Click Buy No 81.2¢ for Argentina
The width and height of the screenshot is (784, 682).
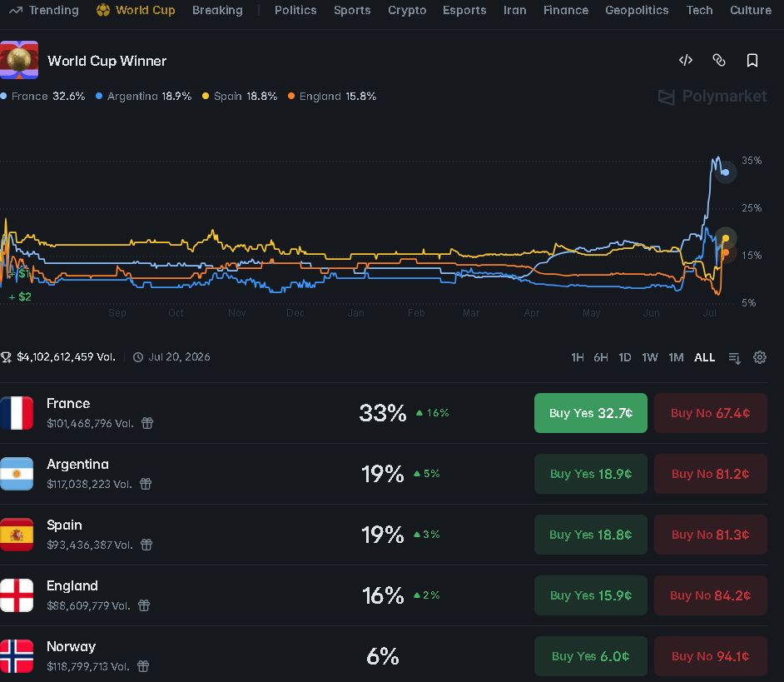pos(711,473)
